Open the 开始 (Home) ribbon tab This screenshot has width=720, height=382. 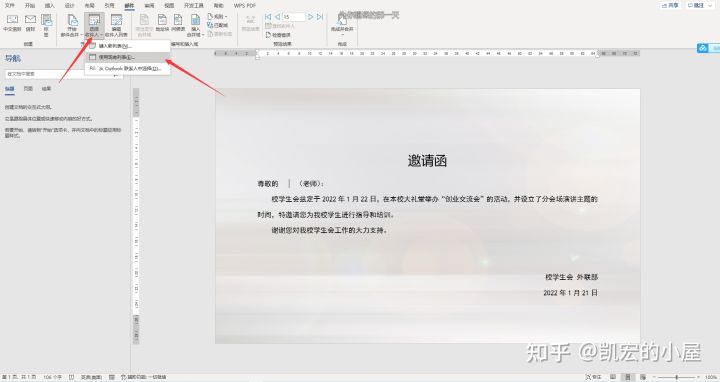point(30,6)
